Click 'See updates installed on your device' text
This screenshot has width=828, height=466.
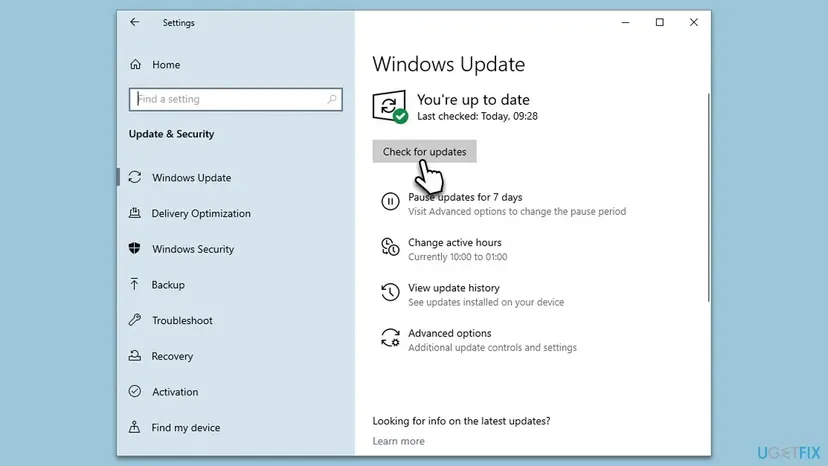click(486, 302)
